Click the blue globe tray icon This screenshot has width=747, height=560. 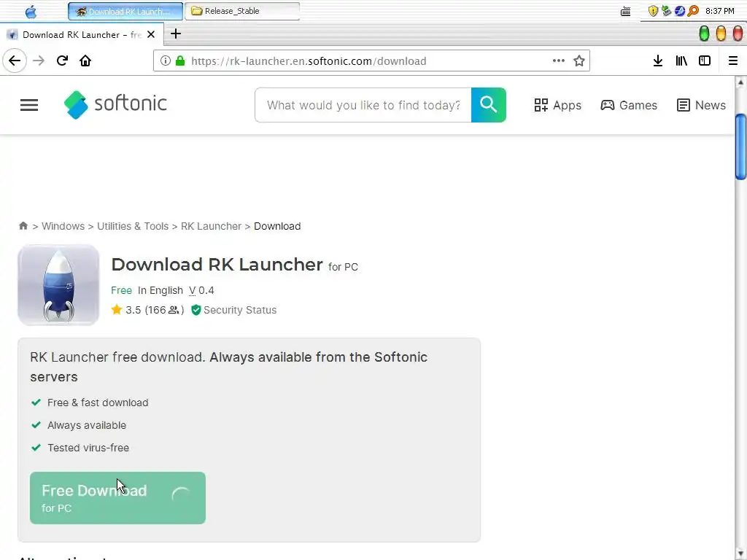pyautogui.click(x=680, y=11)
